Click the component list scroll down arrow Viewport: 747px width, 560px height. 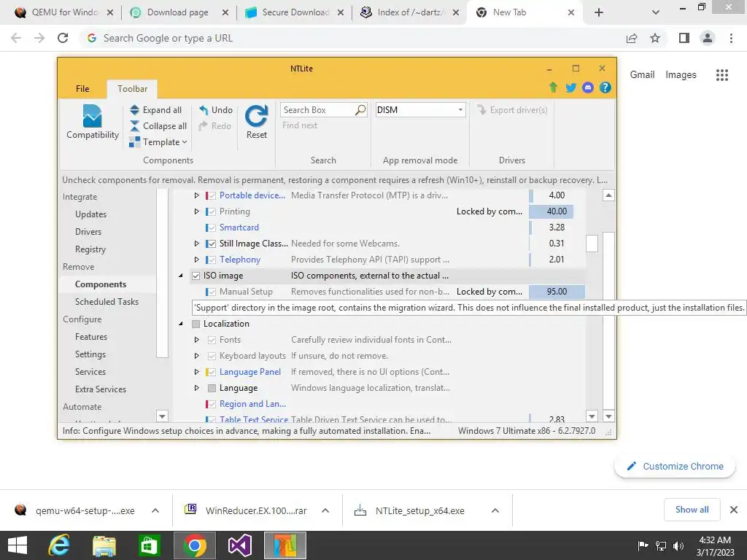coord(608,416)
